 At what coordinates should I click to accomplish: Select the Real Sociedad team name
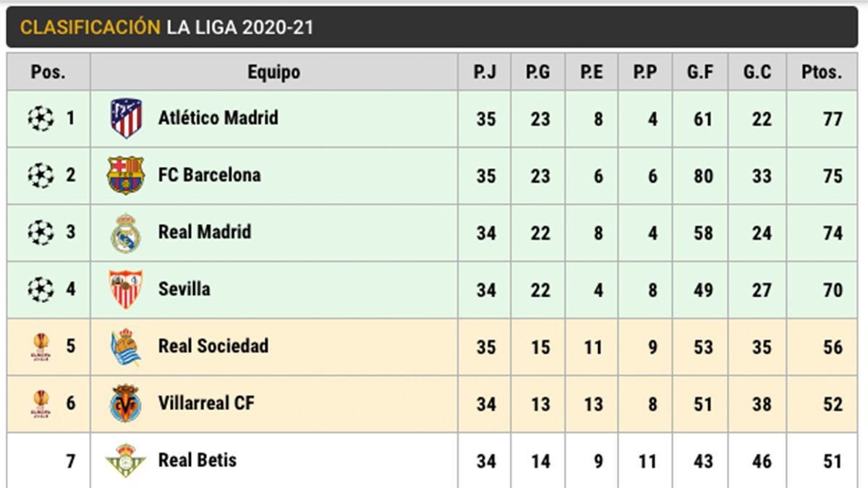click(213, 346)
